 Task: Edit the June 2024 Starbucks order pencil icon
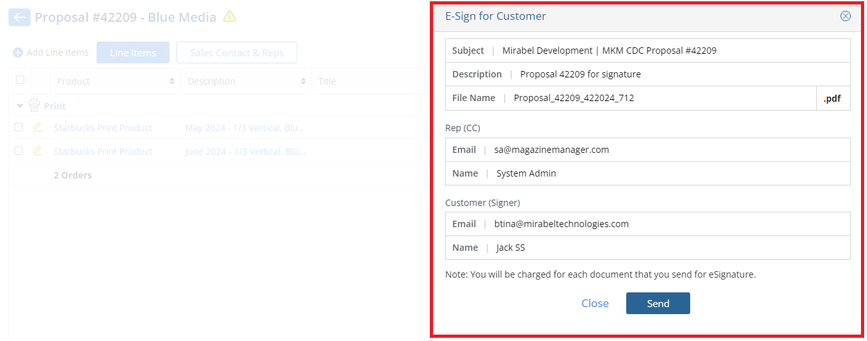[x=38, y=151]
